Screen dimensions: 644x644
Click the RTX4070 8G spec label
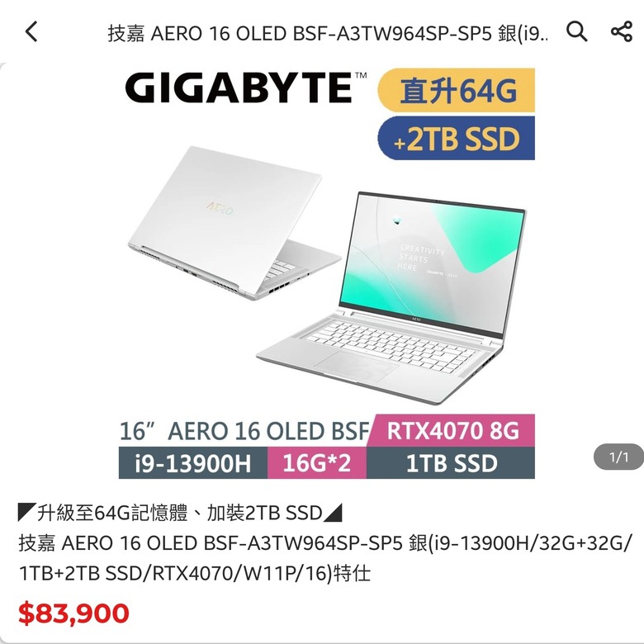pyautogui.click(x=452, y=430)
